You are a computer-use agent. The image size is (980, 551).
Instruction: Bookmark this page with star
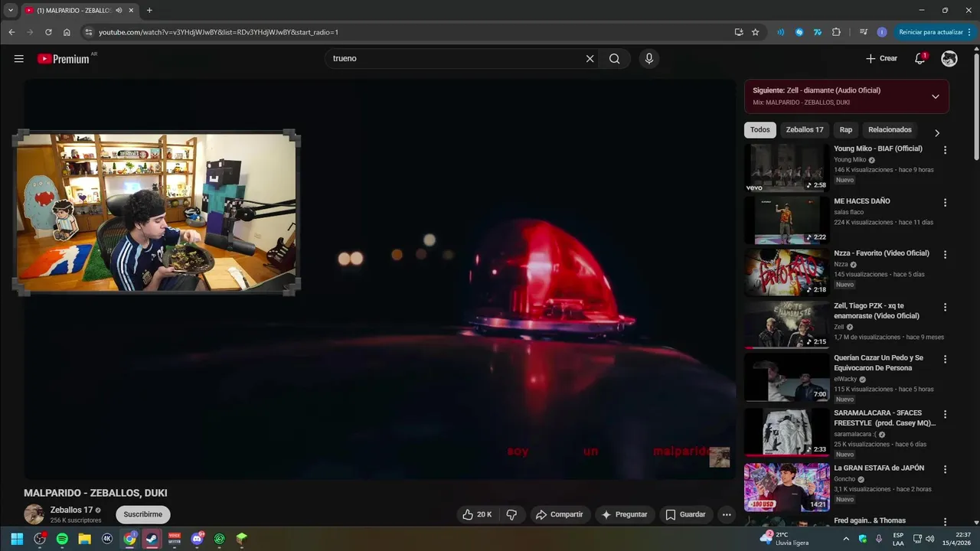tap(755, 32)
